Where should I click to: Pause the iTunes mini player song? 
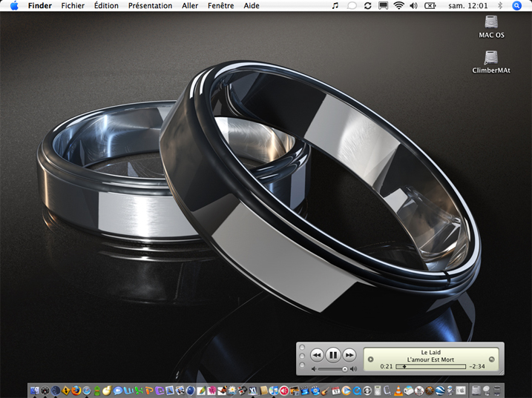tap(333, 355)
